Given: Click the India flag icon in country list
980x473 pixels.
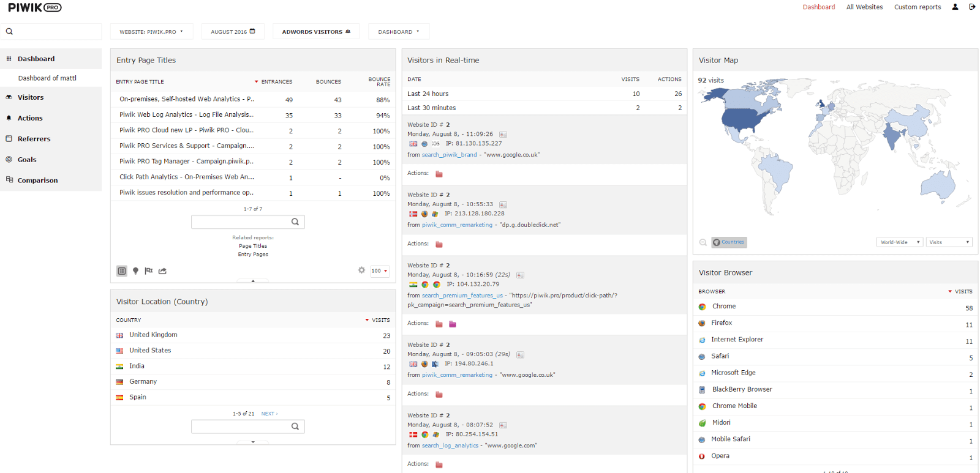Looking at the screenshot, I should [119, 367].
